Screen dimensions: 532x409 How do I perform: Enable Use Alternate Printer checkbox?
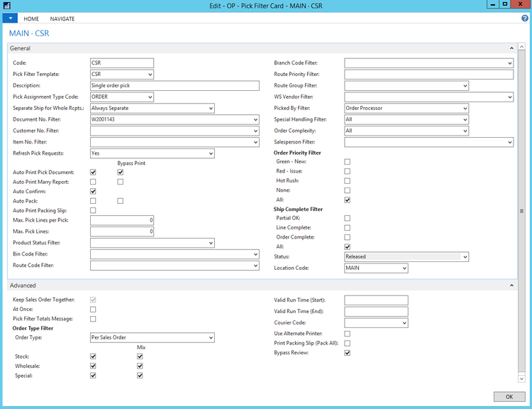pyautogui.click(x=347, y=334)
